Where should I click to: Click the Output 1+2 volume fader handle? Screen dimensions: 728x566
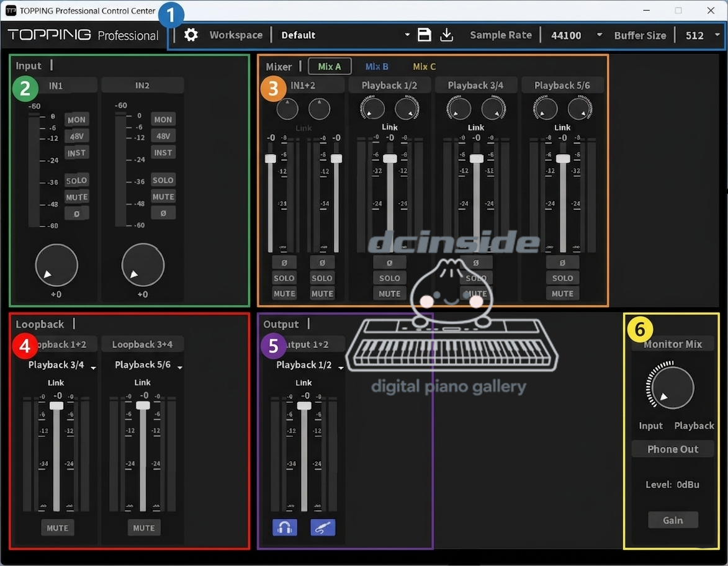pos(304,405)
